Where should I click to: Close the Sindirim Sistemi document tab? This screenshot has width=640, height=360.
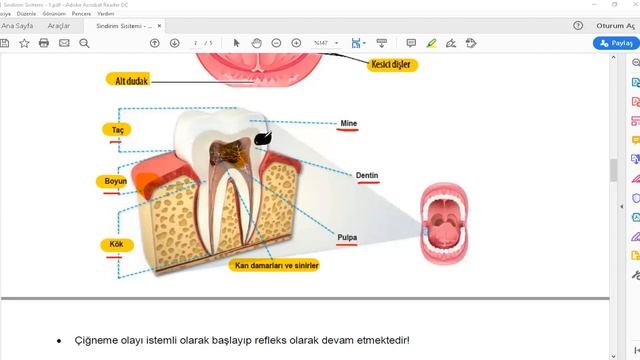(x=159, y=26)
